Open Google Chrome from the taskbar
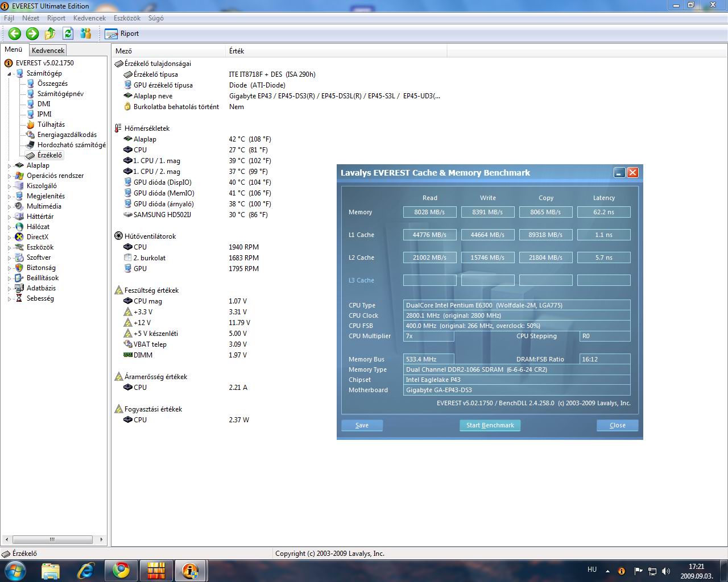 (x=121, y=571)
